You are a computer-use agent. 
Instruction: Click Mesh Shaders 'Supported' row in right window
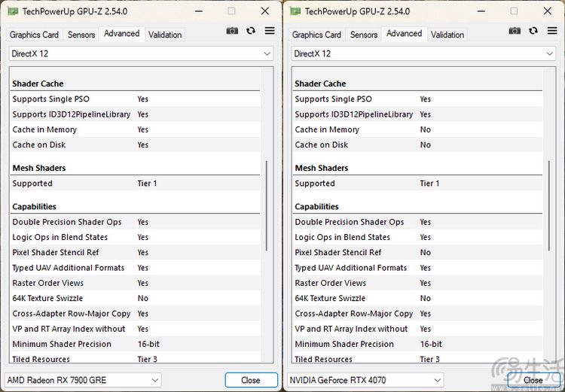point(417,184)
